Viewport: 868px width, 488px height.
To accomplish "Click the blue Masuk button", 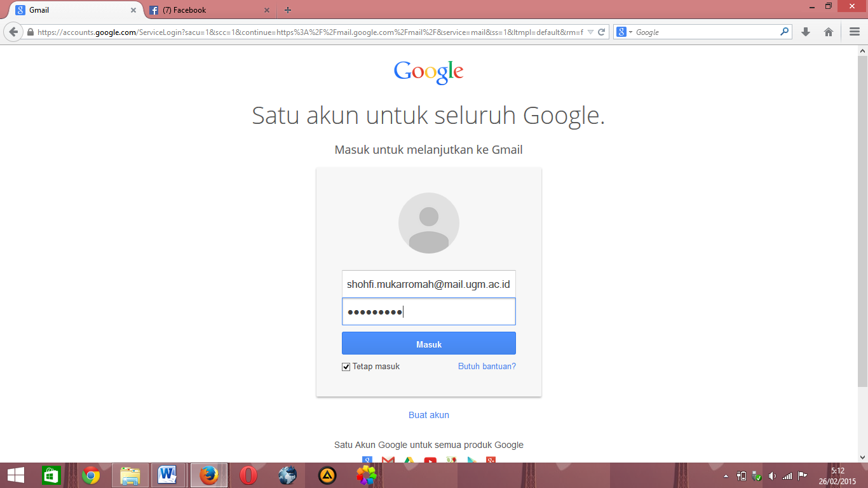I will [x=429, y=344].
